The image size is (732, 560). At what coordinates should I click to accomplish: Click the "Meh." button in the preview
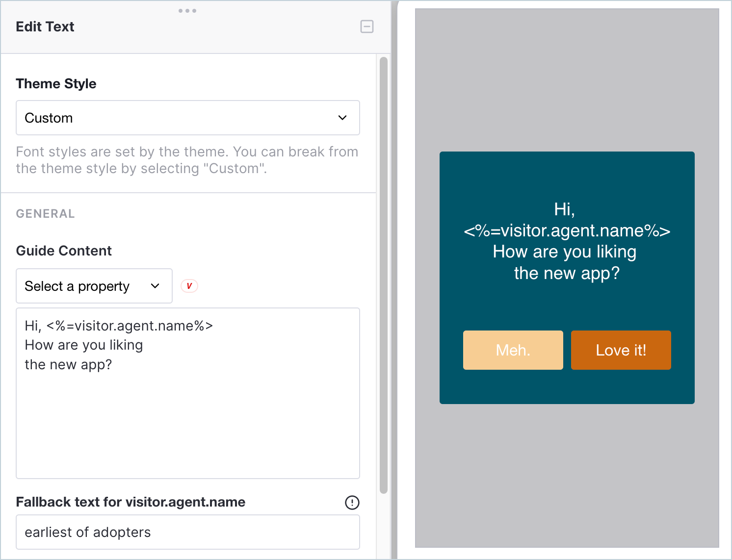[513, 350]
